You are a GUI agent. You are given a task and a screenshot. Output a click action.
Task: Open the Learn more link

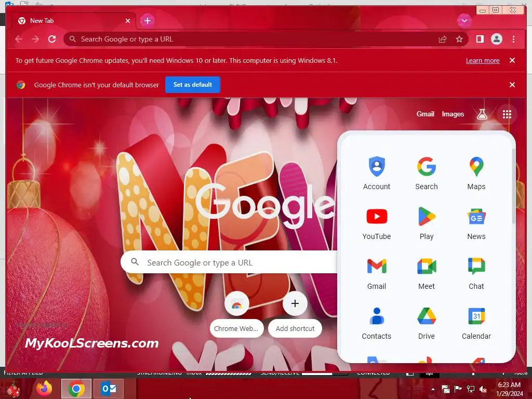pos(483,61)
